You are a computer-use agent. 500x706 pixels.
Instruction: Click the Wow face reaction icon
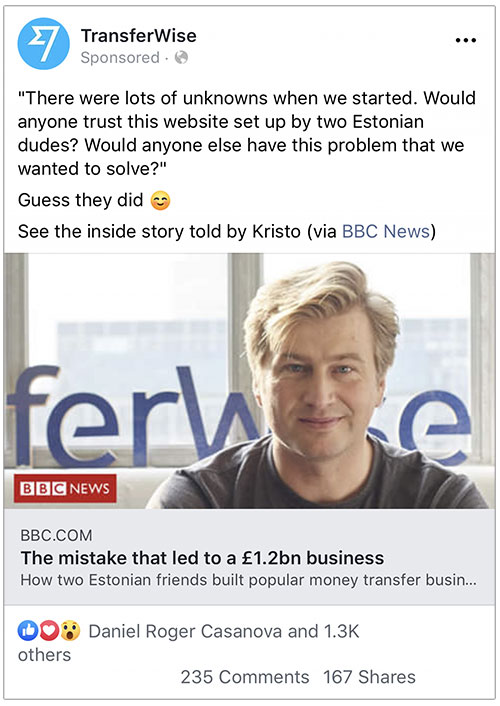point(70,631)
